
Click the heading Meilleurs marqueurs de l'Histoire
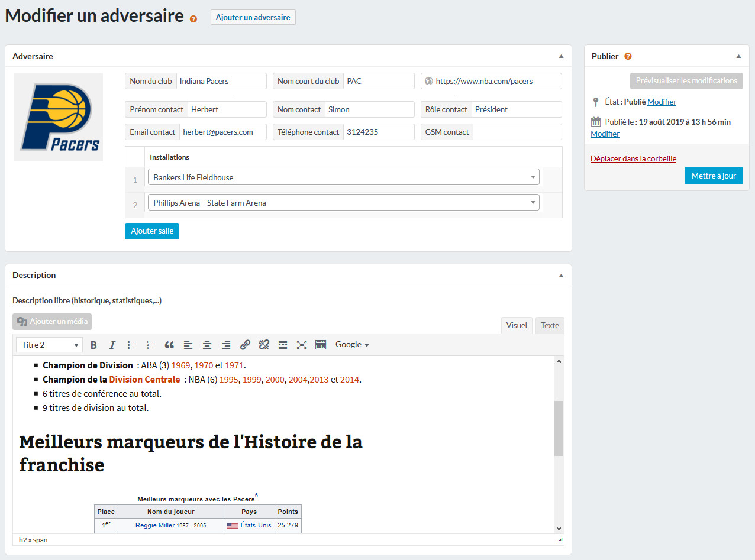click(x=191, y=453)
